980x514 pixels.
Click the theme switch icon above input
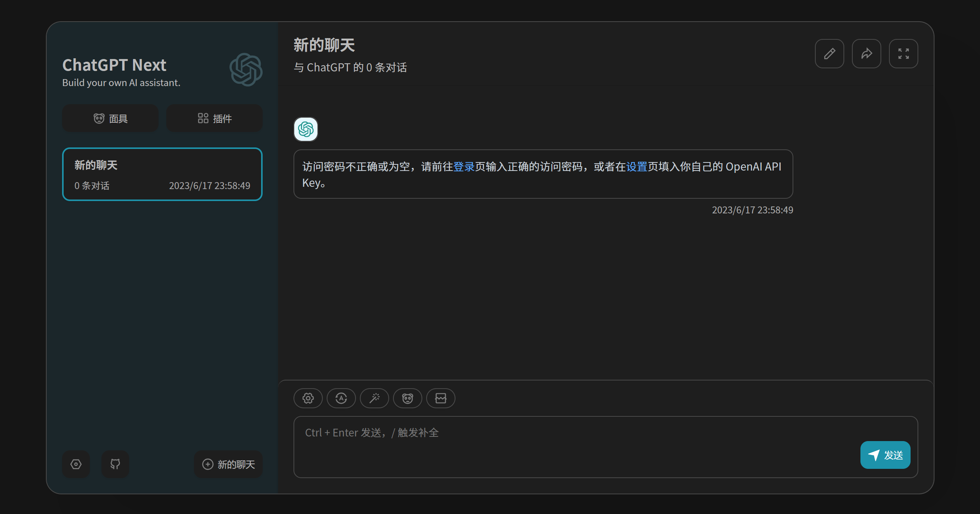pos(341,398)
